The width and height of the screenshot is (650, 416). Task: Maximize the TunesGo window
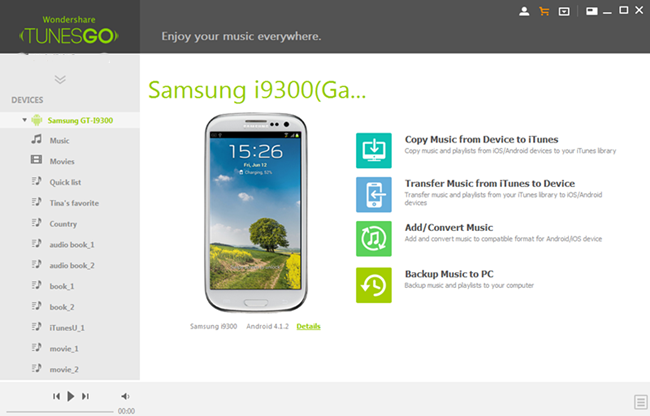(623, 10)
